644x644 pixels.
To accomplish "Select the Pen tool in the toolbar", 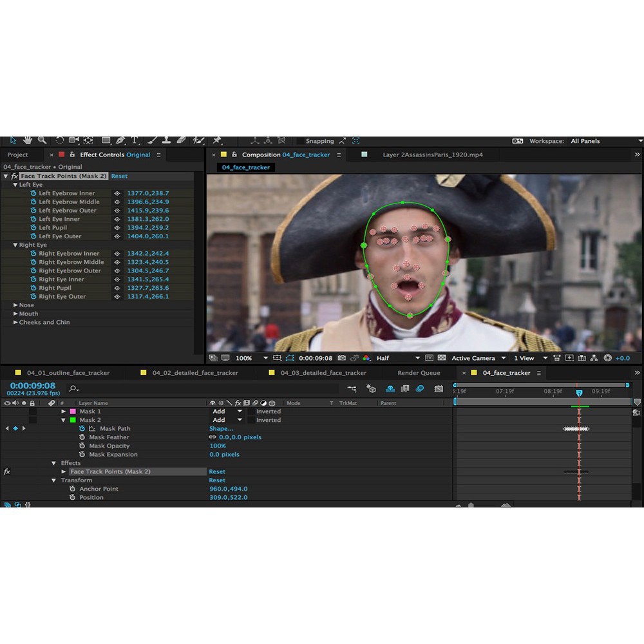I will (x=120, y=140).
